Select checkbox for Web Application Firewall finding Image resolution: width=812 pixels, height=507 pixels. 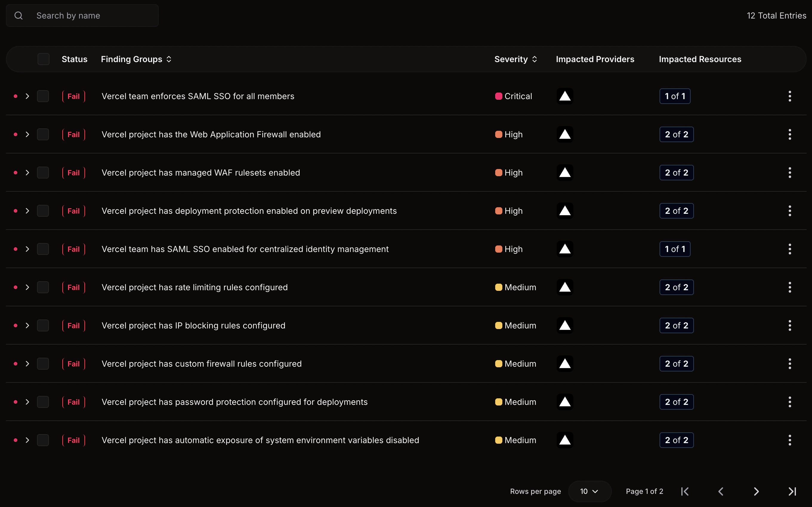click(x=43, y=134)
